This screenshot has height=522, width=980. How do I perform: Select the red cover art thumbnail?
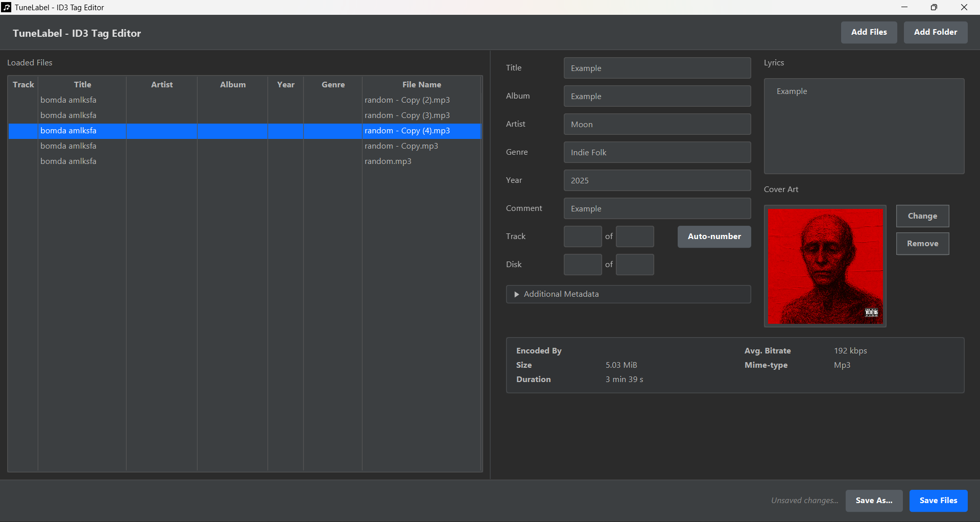[x=824, y=266]
